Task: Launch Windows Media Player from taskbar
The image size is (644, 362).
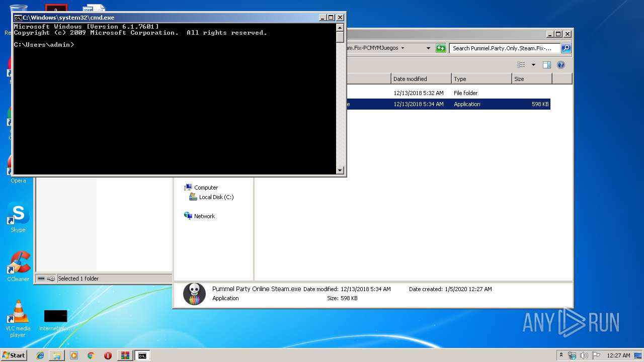Action: [74, 355]
